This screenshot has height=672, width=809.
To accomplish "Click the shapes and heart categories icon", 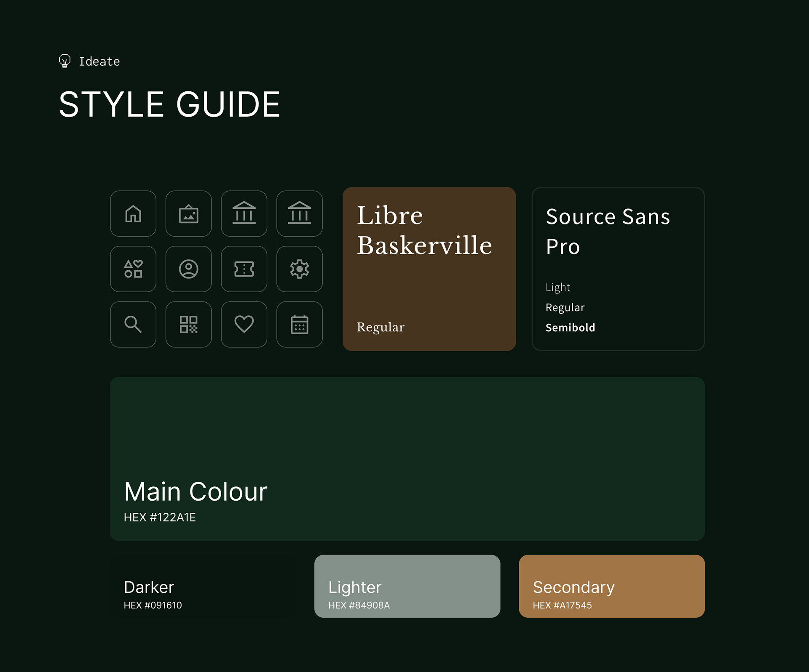I will point(133,269).
